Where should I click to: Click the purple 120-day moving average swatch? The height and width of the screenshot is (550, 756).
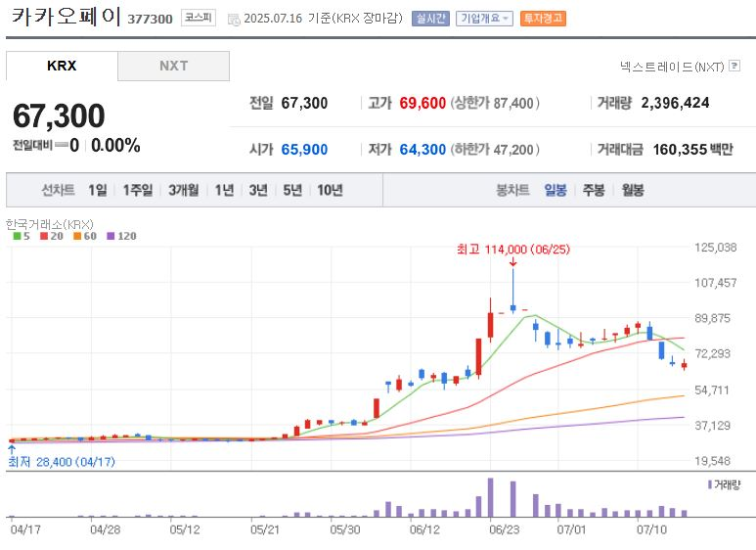111,236
